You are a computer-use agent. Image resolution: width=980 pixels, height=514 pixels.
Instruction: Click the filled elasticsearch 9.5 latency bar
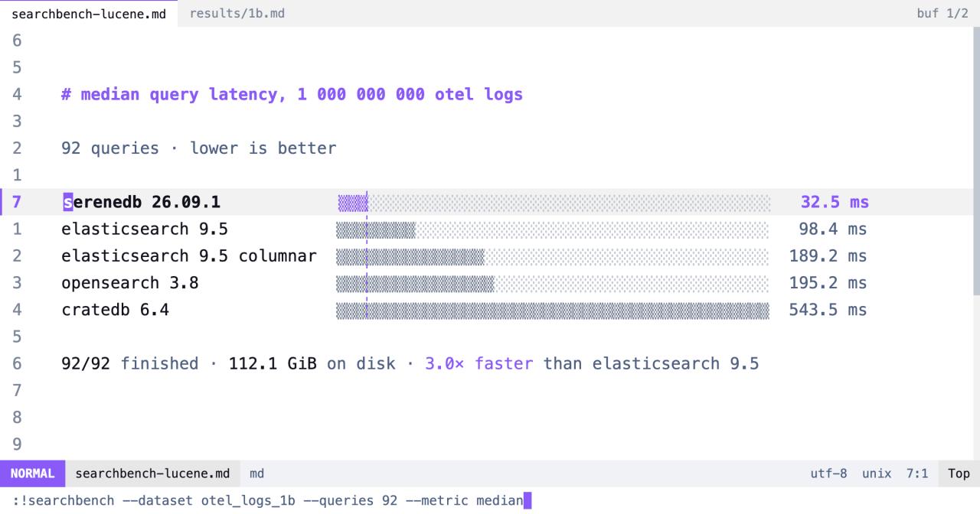(376, 229)
